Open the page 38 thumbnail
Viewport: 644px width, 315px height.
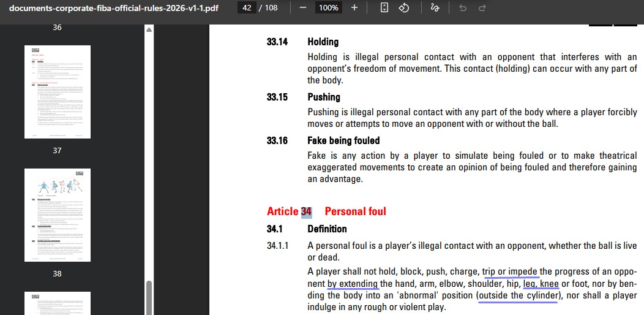pyautogui.click(x=58, y=215)
